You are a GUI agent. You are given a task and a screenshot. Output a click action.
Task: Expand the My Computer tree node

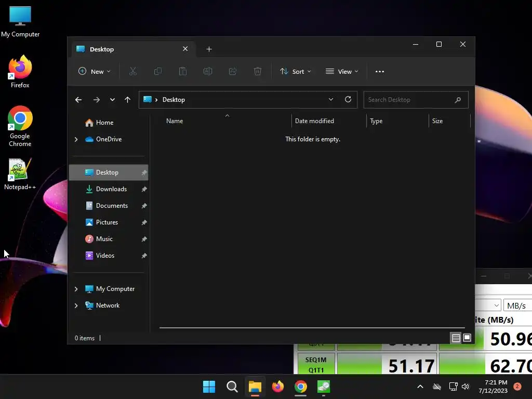[x=76, y=289]
